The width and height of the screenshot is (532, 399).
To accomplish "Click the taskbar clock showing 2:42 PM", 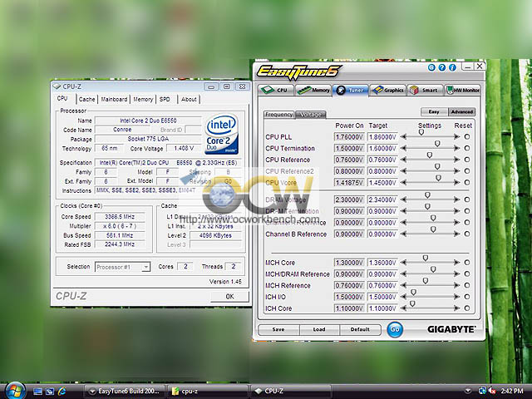I will pyautogui.click(x=512, y=391).
